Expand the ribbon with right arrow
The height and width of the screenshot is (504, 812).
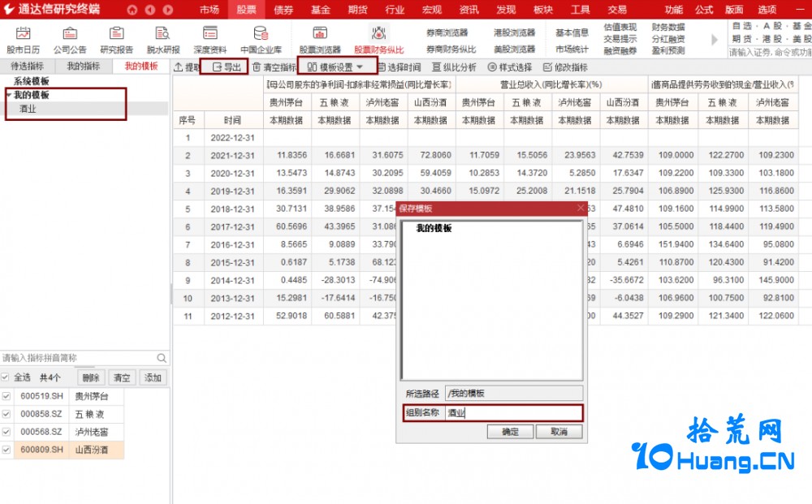coord(715,39)
